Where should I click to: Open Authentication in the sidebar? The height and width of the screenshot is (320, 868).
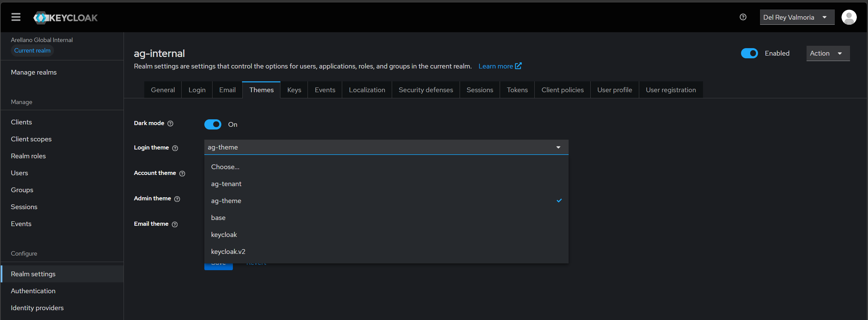62,291
